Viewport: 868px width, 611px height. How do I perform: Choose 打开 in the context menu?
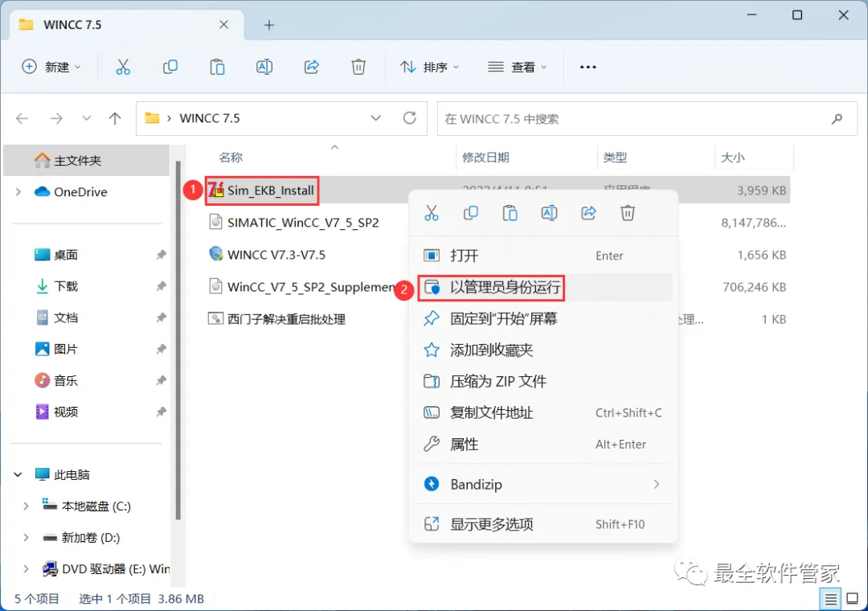(x=543, y=256)
